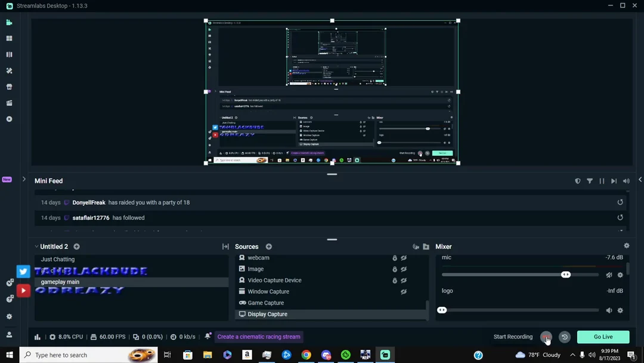Click the Go Live button
The width and height of the screenshot is (644, 363).
[602, 336]
